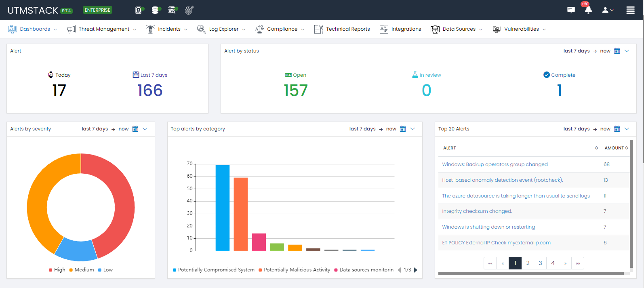The image size is (644, 288).
Task: Go to previous legend page arrow
Action: tap(400, 270)
